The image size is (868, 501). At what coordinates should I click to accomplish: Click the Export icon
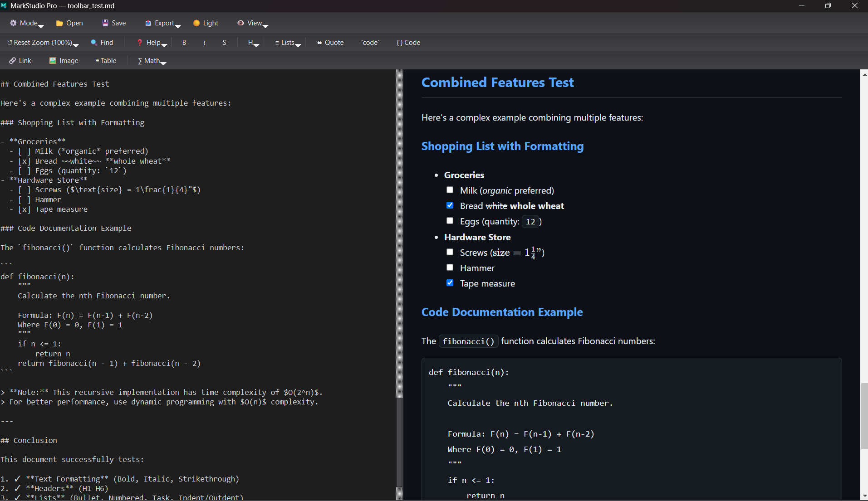coord(148,23)
